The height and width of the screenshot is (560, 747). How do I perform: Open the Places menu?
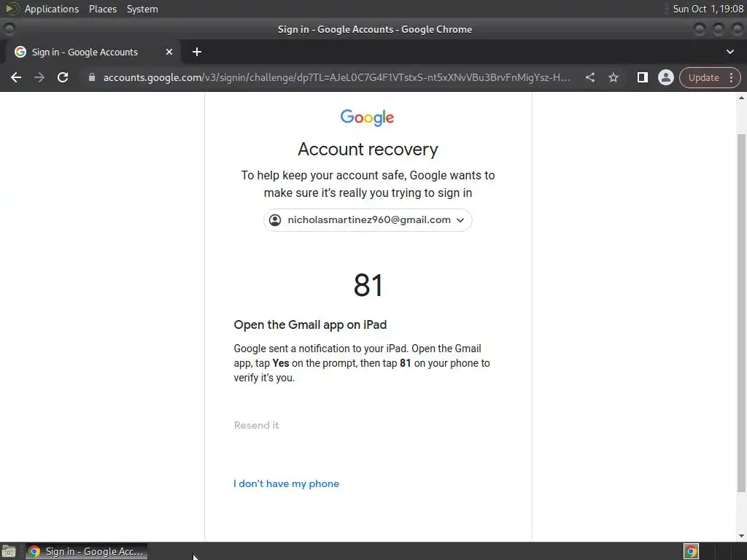[103, 9]
